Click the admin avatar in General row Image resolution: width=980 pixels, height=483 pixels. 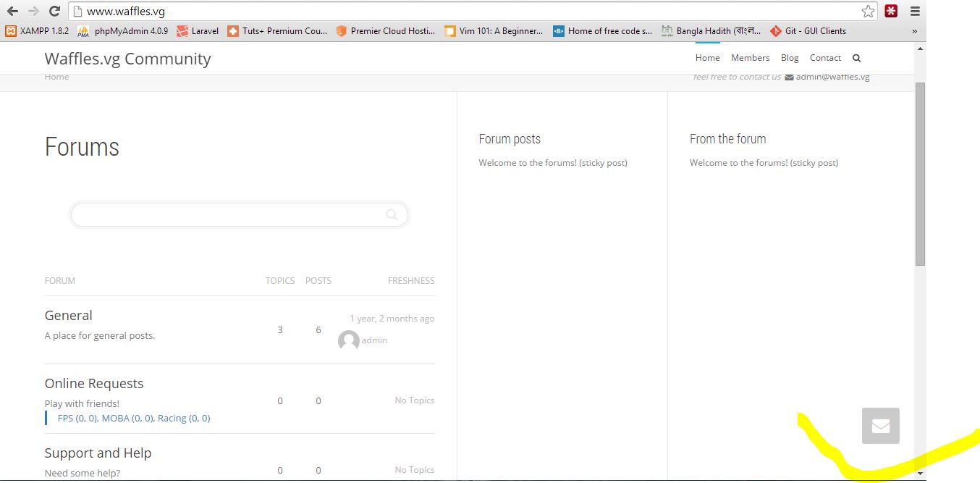tap(349, 340)
